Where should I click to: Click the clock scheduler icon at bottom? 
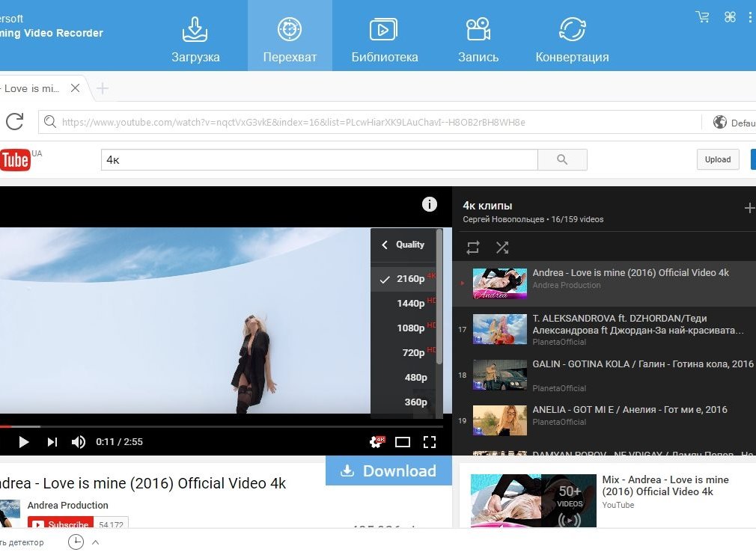(x=76, y=542)
